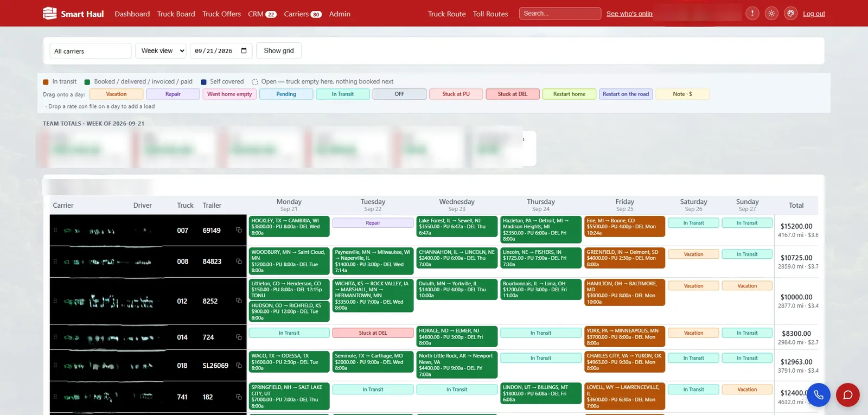The image size is (868, 415).
Task: Open the Truck Route page
Action: [447, 14]
